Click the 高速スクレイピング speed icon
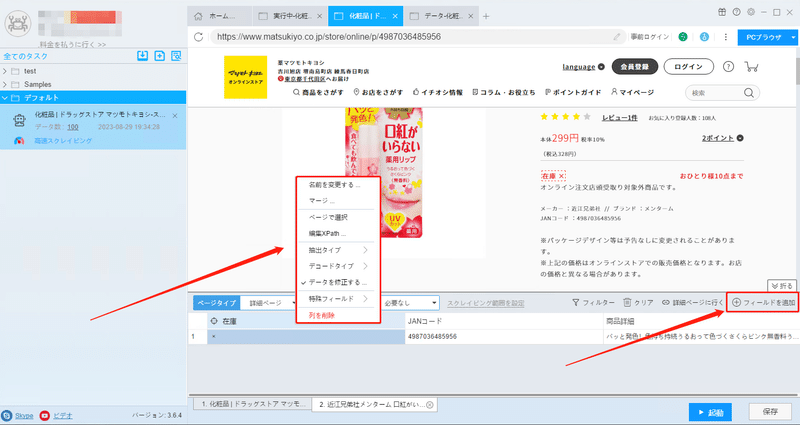Viewport: 800px width, 425px height. pyautogui.click(x=19, y=141)
